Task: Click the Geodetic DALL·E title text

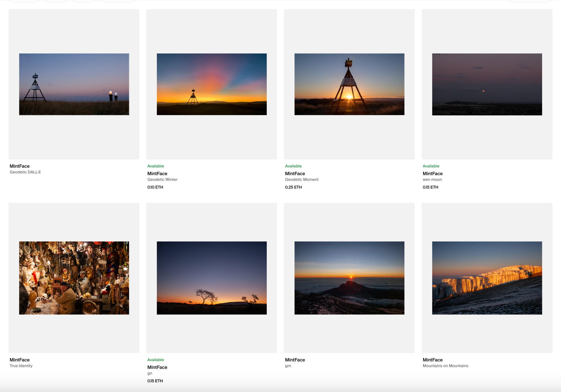Action: (x=25, y=172)
